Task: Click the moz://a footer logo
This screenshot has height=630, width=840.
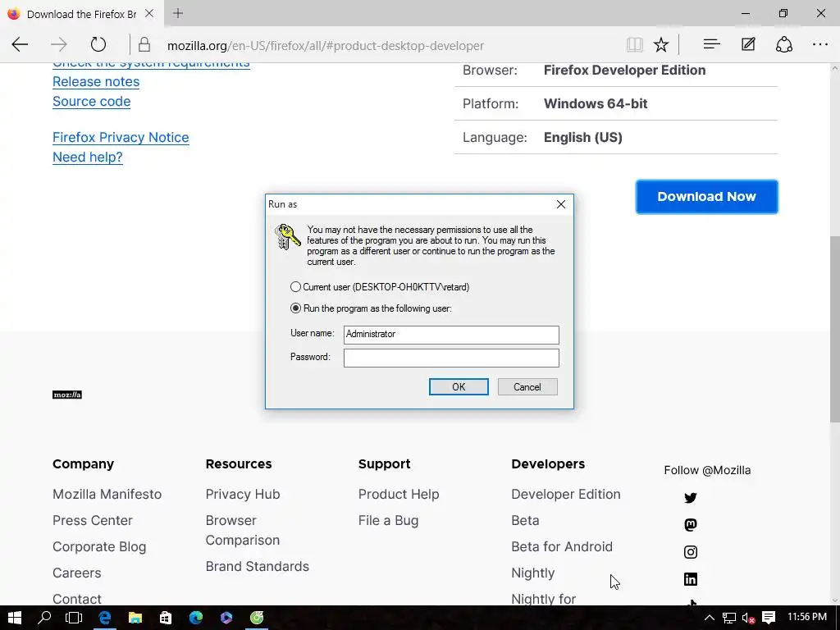Action: coord(67,395)
